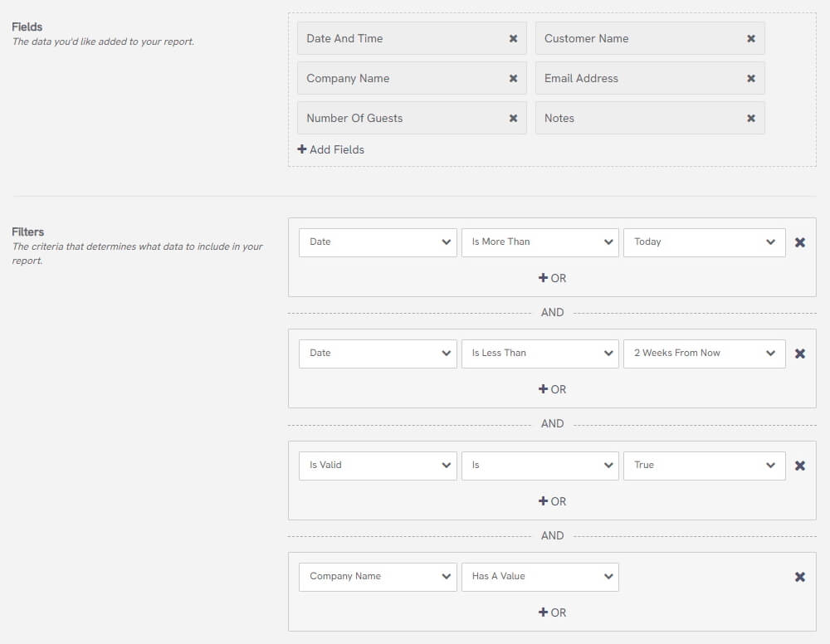Remove the Date And Time field

pyautogui.click(x=513, y=39)
